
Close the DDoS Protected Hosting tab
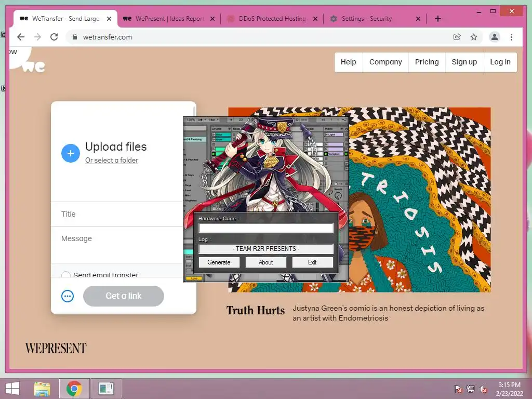point(315,19)
